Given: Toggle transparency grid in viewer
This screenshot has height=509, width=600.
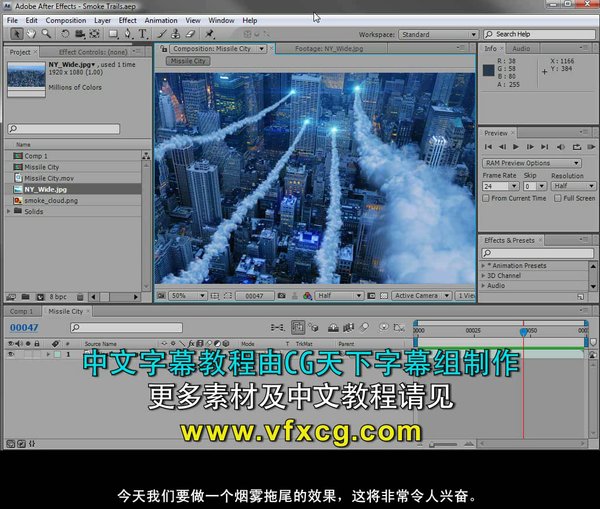Looking at the screenshot, I should (x=384, y=296).
